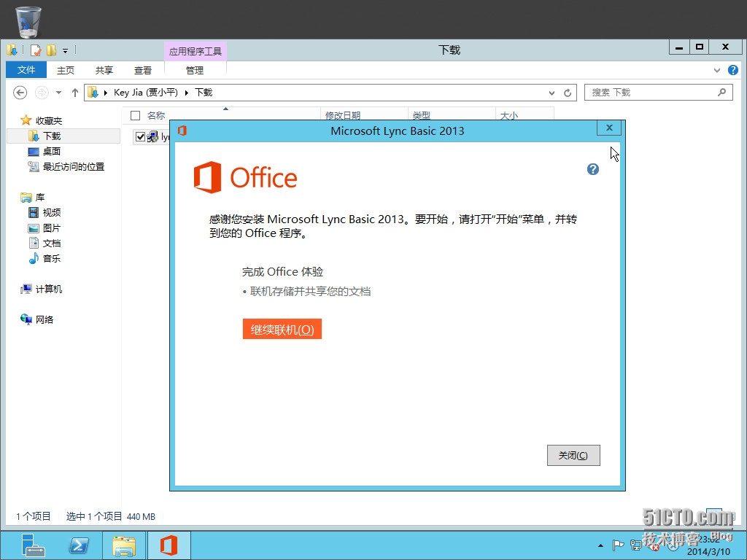This screenshot has height=560, width=747.
Task: Open the 管理 ribbon tab
Action: pos(194,70)
